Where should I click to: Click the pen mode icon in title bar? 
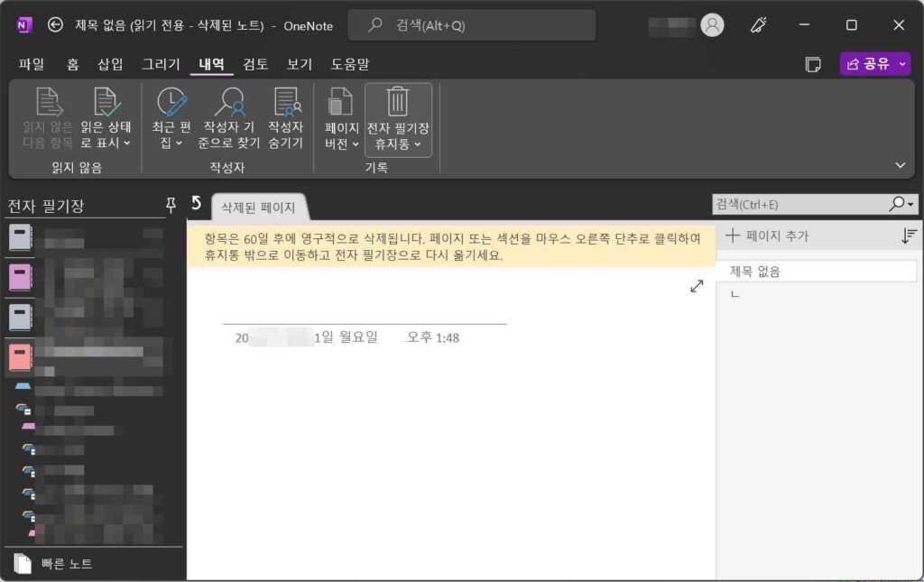tap(758, 25)
